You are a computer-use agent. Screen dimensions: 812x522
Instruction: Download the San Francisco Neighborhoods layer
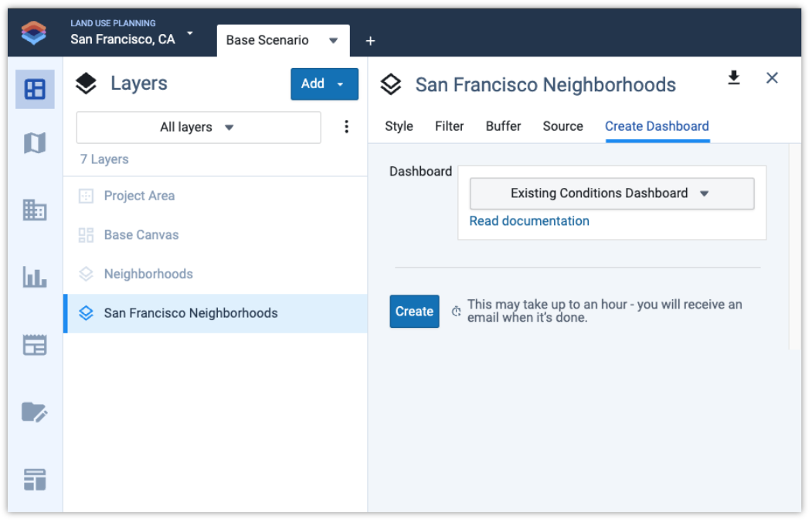pos(734,78)
